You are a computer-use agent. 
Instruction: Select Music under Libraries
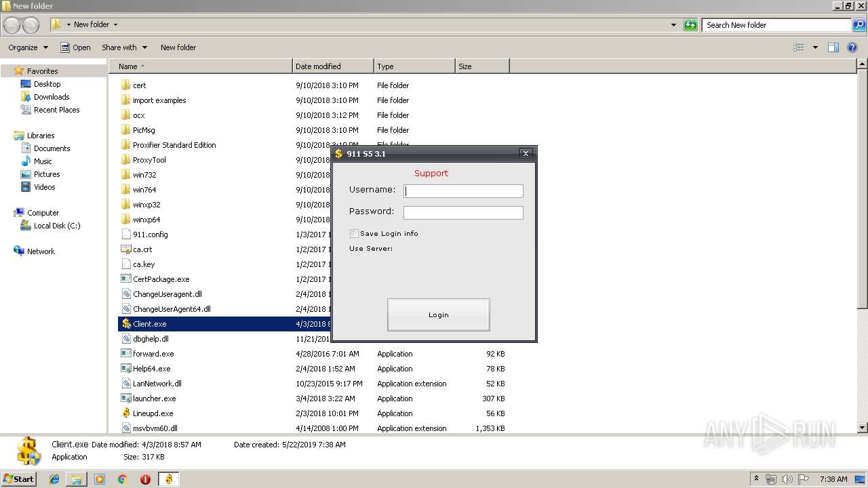click(x=43, y=161)
